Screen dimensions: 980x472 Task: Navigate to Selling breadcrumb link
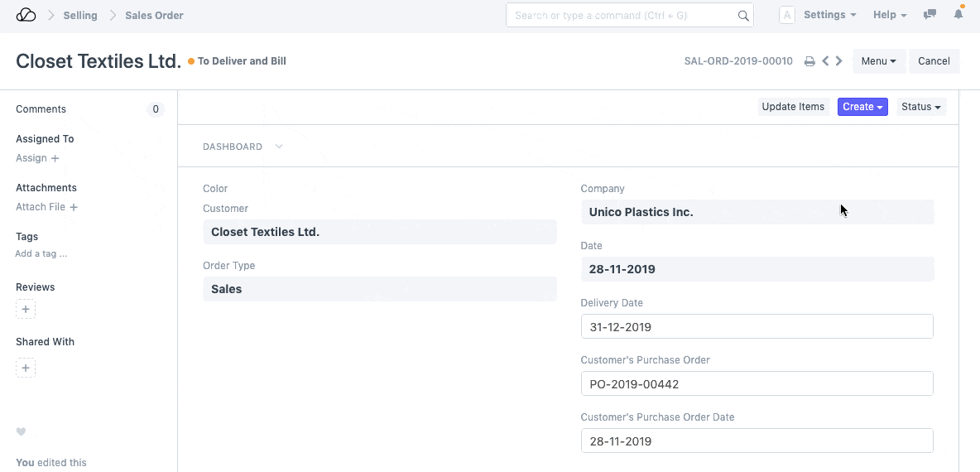(x=80, y=15)
